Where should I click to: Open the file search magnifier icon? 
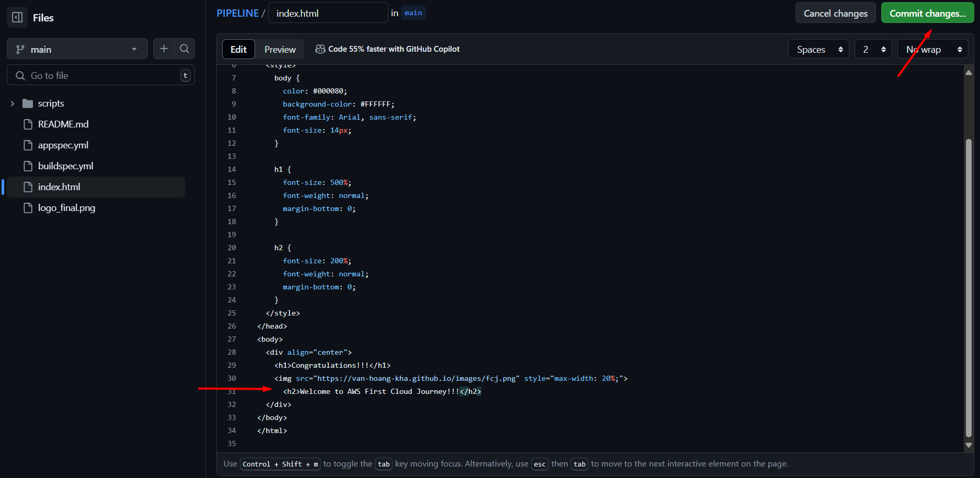pos(185,49)
